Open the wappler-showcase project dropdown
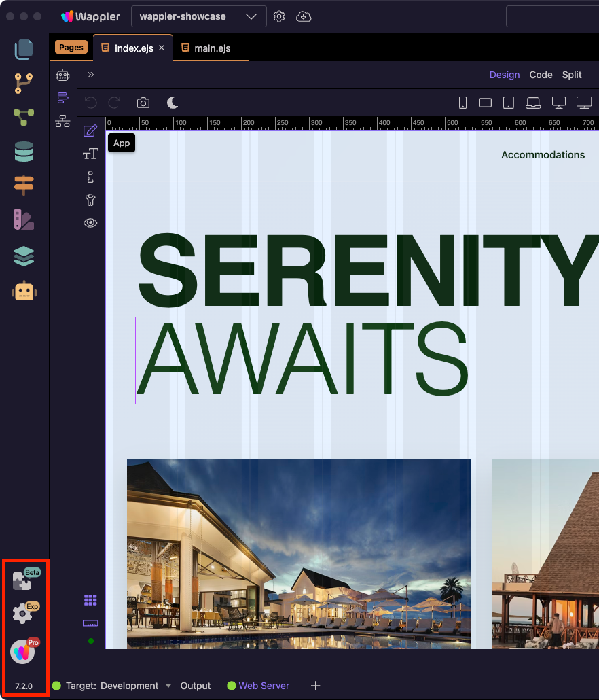This screenshot has height=700, width=599. 198,16
